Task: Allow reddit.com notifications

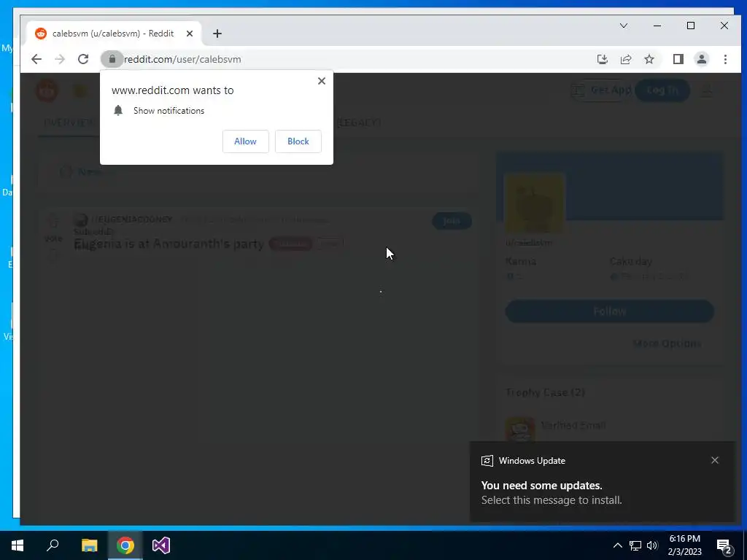Action: (245, 141)
